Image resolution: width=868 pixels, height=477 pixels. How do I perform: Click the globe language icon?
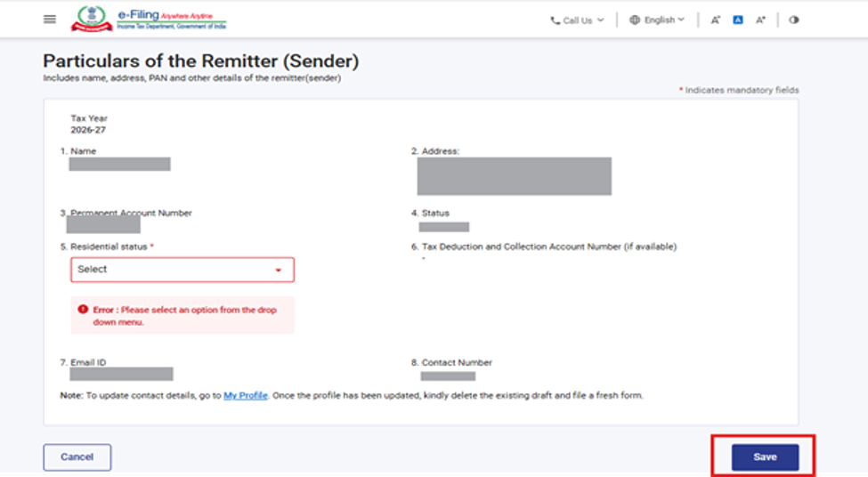[x=635, y=20]
